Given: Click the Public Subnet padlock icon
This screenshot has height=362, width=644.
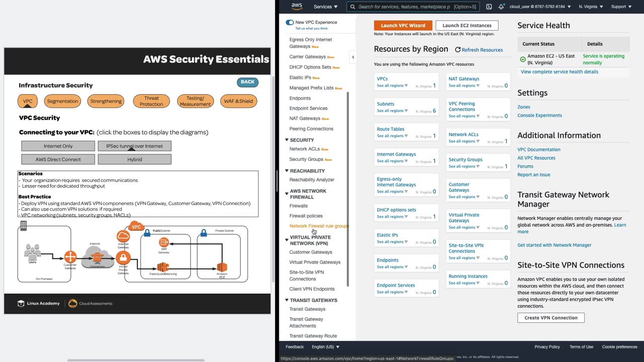Looking at the screenshot, I should click(x=147, y=233).
